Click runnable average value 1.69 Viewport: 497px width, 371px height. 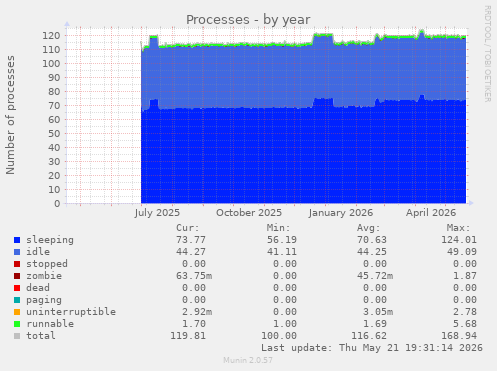pyautogui.click(x=375, y=324)
